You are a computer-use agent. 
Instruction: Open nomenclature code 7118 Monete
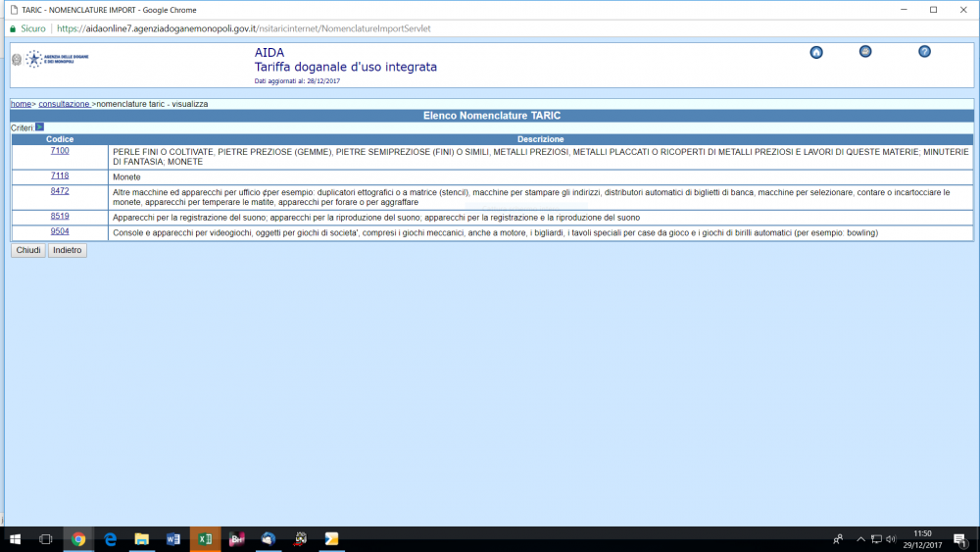click(60, 176)
